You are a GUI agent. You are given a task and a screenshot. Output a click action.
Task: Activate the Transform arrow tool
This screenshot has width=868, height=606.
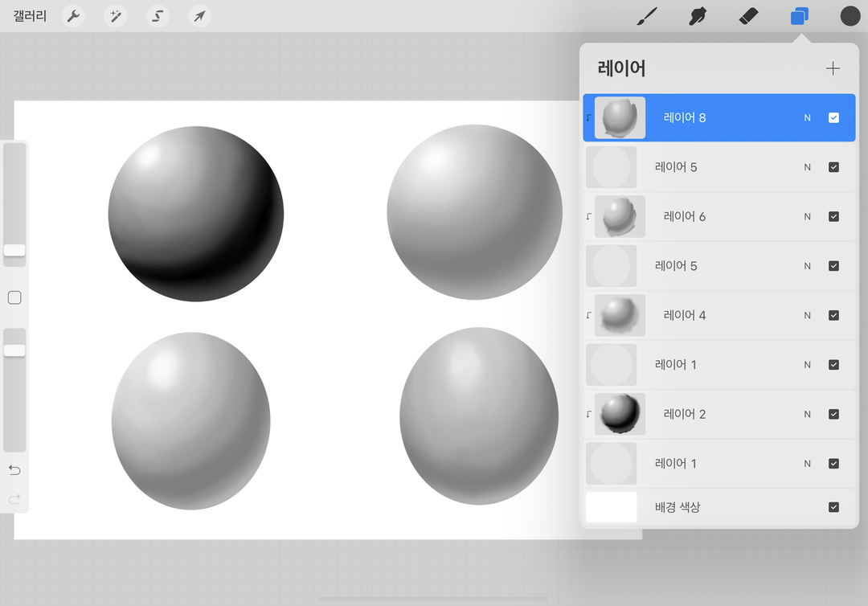pos(200,16)
